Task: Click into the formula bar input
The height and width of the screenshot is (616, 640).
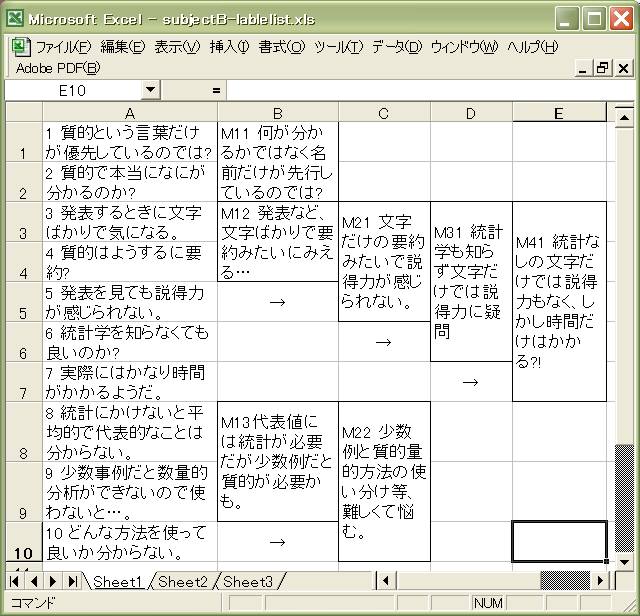Action: click(431, 90)
